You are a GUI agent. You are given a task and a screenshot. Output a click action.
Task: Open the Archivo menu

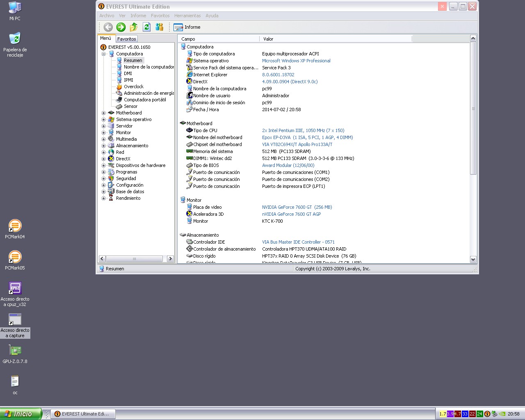107,16
